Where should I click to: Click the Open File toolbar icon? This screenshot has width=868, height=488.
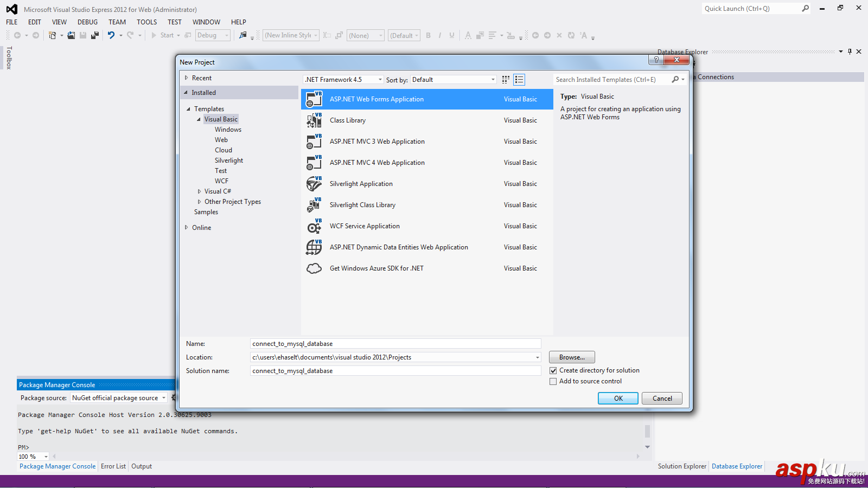(x=71, y=35)
